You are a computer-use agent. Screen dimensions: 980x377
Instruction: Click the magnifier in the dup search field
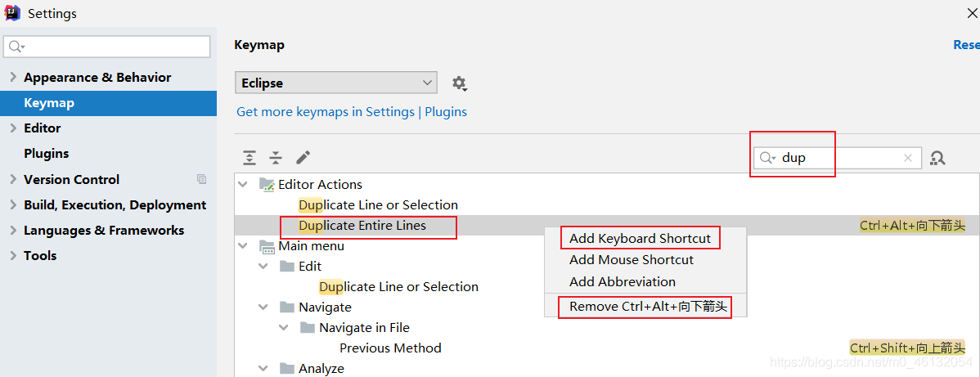point(767,158)
